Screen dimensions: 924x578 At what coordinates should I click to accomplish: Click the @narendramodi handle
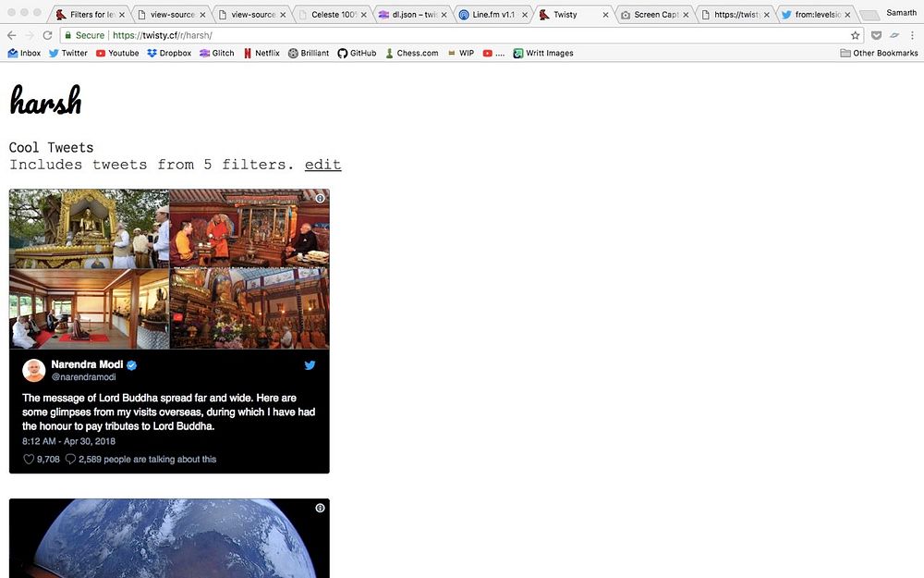[x=84, y=377]
